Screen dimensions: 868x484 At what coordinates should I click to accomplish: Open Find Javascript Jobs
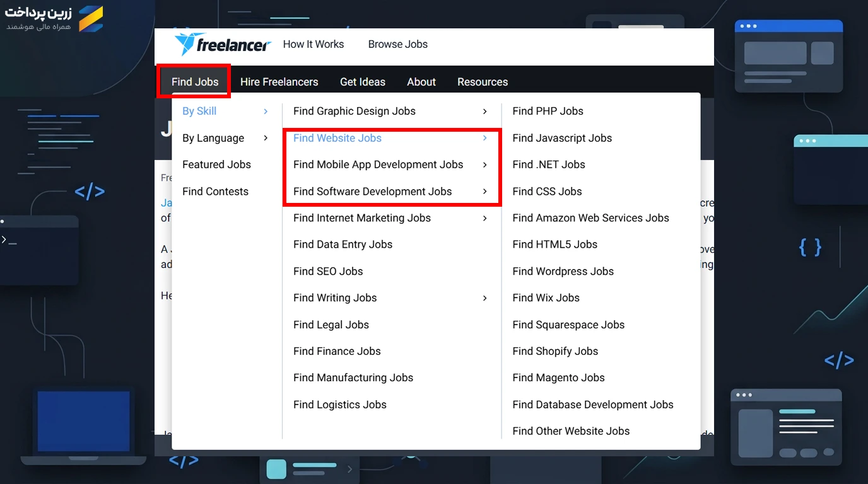coord(562,138)
